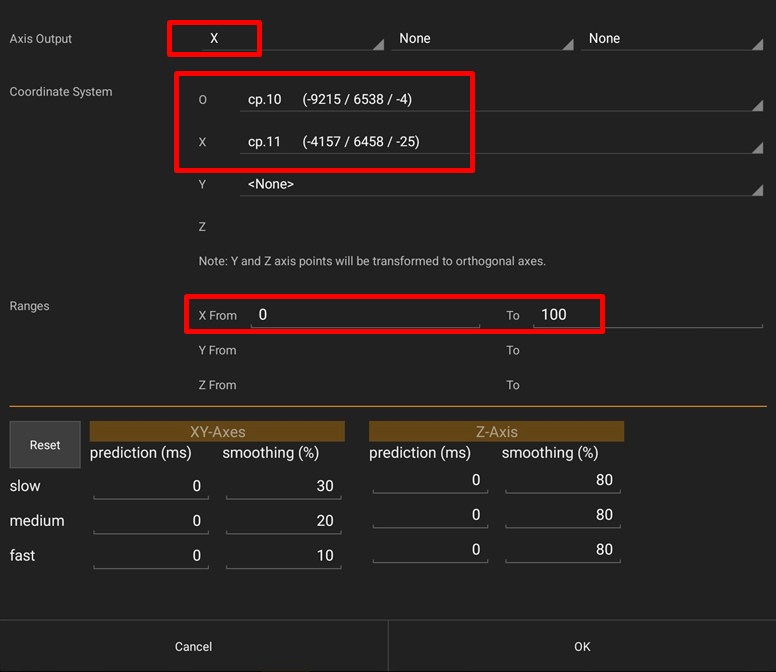
Task: Expand the origin point cp.10 dropdown
Action: click(x=500, y=100)
